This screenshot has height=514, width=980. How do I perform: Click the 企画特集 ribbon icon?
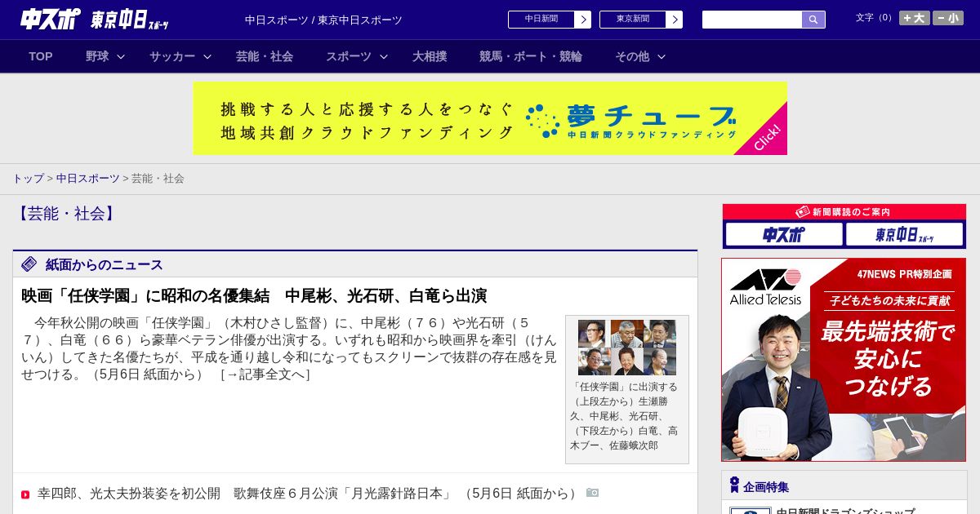[734, 485]
